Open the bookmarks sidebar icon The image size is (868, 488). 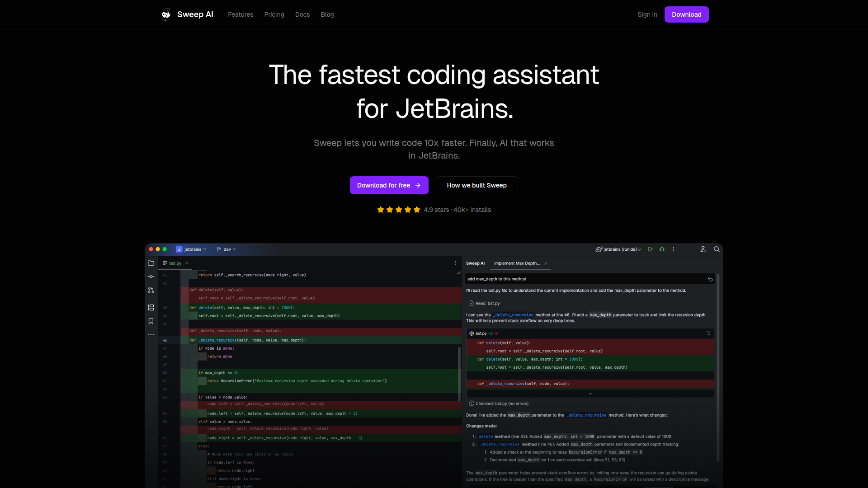coord(151,321)
